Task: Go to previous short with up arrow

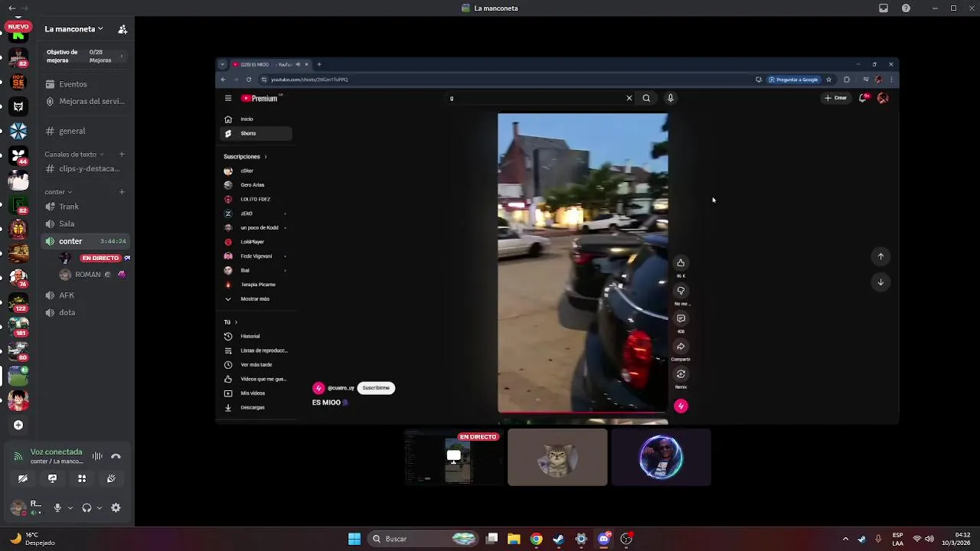Action: click(880, 256)
